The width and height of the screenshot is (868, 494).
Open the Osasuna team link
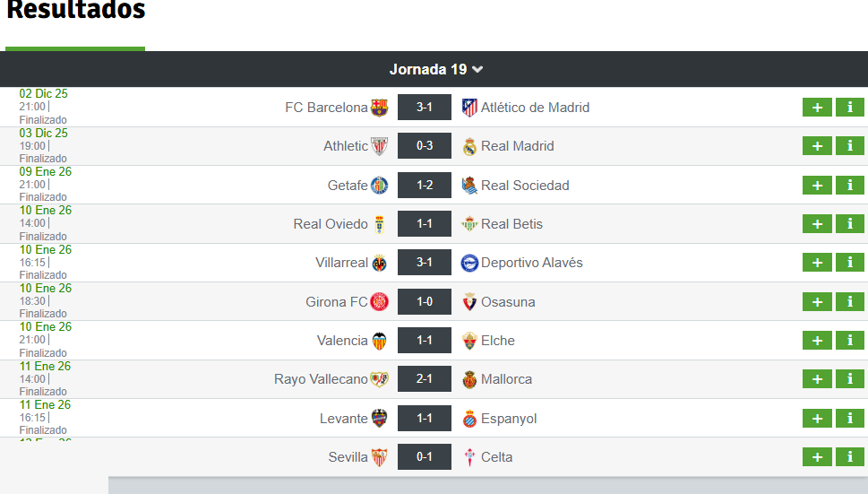click(x=508, y=302)
